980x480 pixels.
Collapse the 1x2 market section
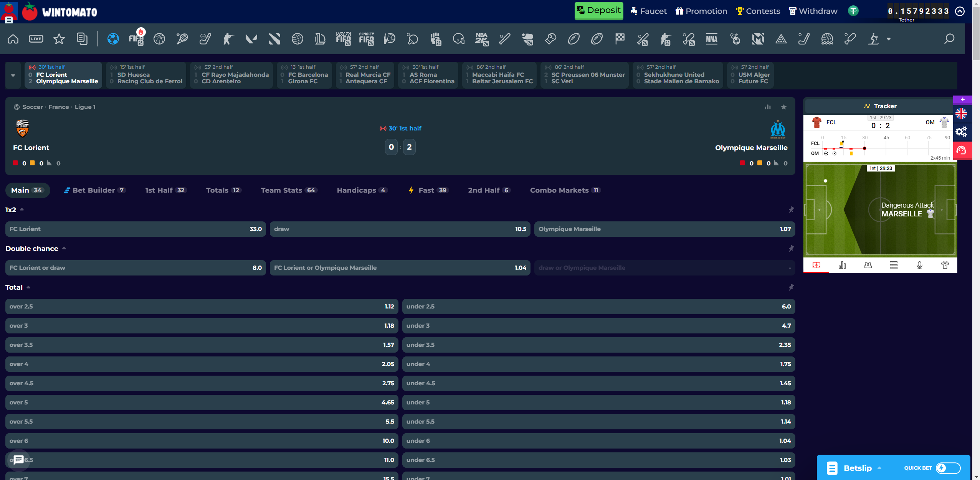click(22, 209)
